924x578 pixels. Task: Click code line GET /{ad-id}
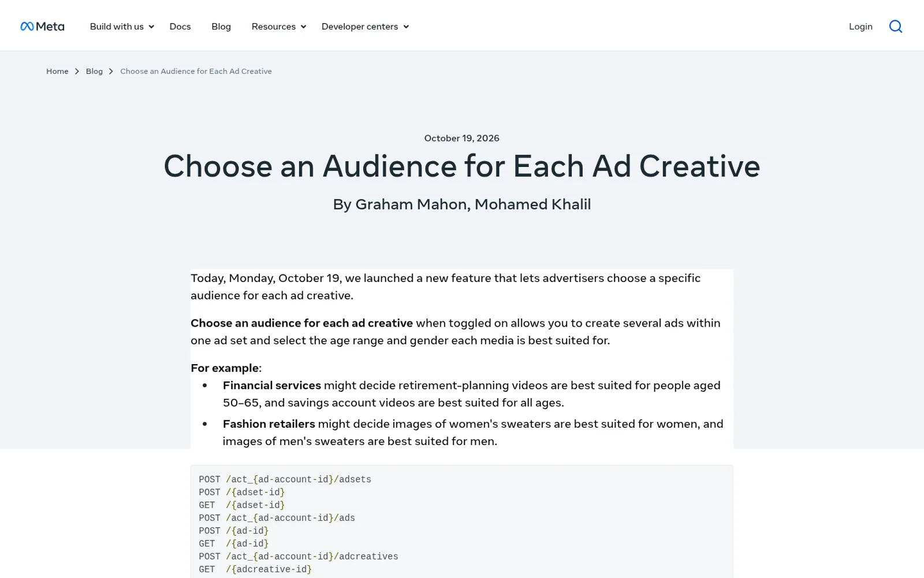coord(234,544)
